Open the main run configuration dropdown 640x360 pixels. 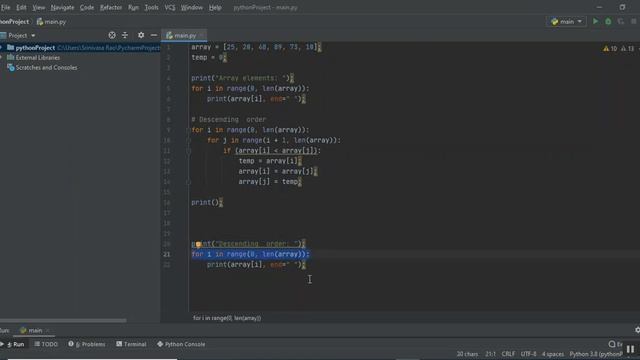(566, 21)
